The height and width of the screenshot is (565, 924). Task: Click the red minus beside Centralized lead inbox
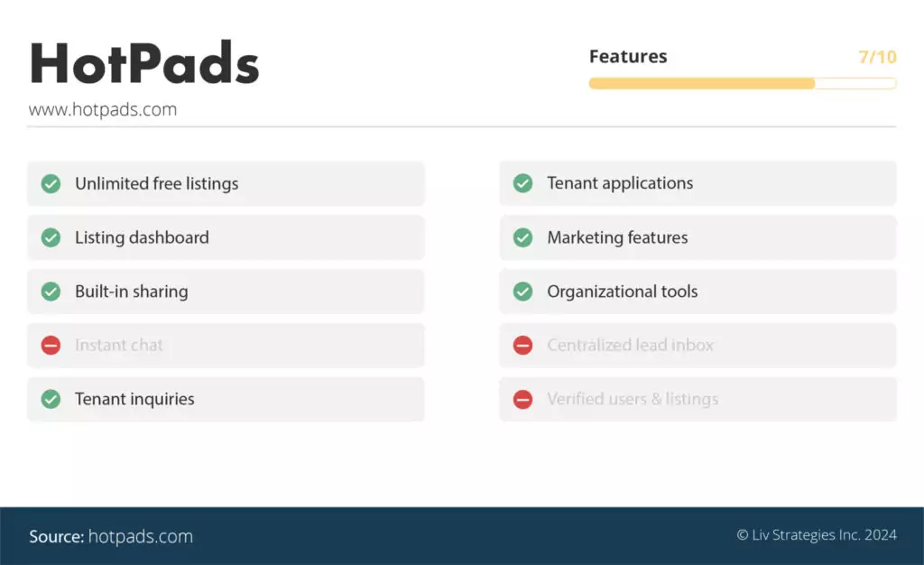523,345
